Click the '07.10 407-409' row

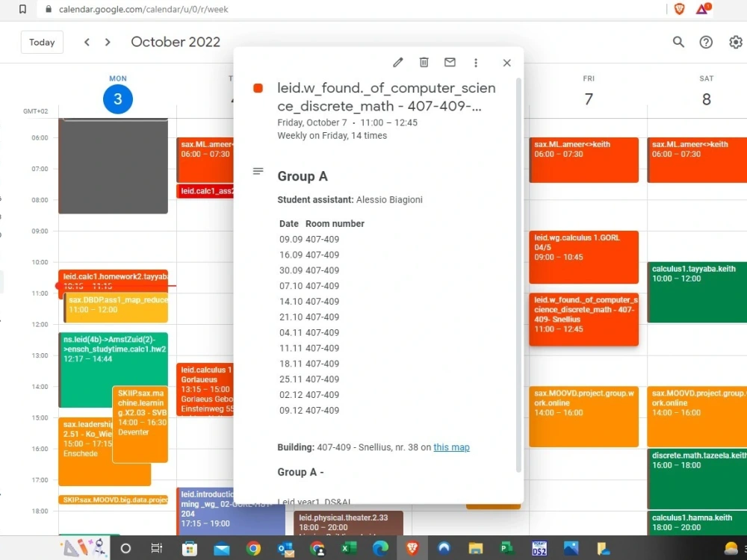tap(309, 286)
